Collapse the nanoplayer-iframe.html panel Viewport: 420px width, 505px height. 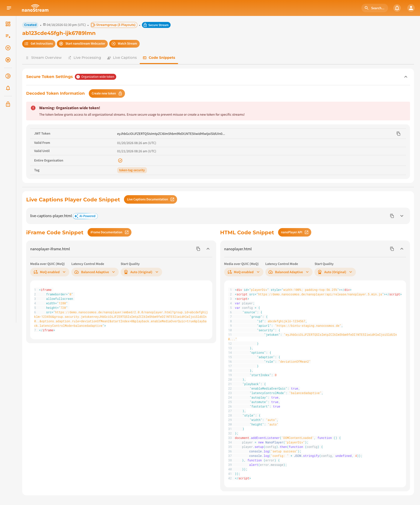[x=208, y=249]
